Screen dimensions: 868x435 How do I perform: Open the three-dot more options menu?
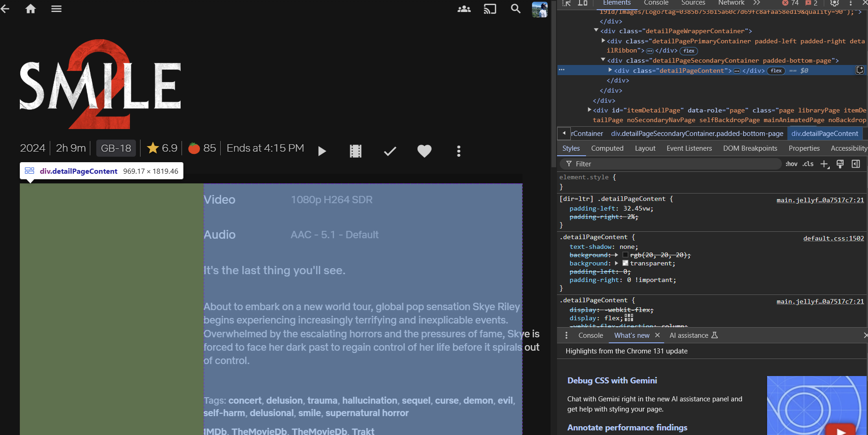[x=458, y=151]
